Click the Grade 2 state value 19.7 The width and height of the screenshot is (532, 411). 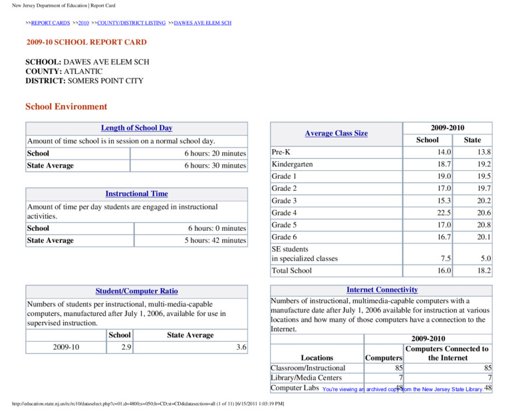[x=484, y=188]
